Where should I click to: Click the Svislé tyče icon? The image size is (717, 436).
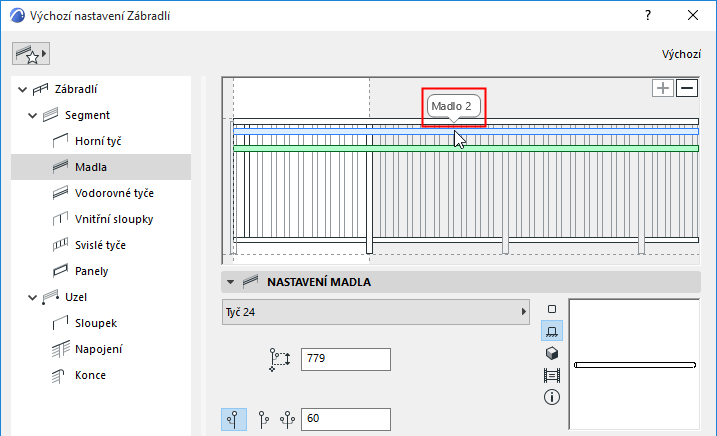pos(60,245)
